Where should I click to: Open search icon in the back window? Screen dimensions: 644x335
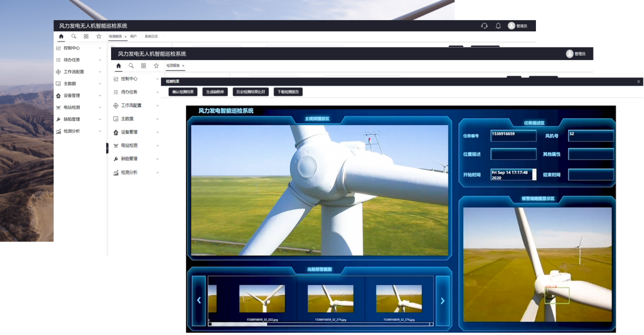click(74, 36)
